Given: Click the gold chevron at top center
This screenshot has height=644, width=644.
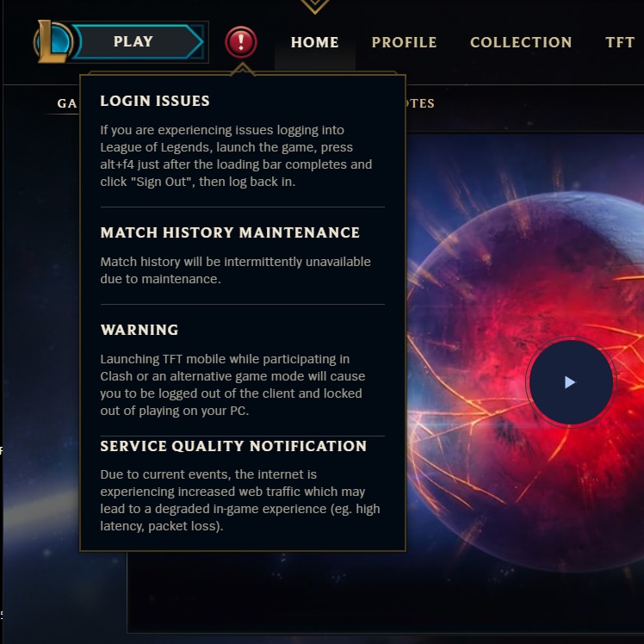Looking at the screenshot, I should tap(314, 6).
